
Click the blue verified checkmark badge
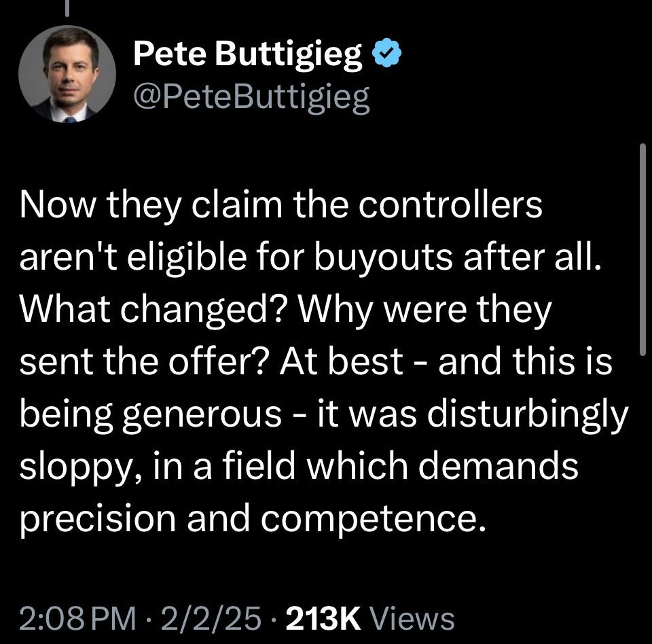point(388,53)
